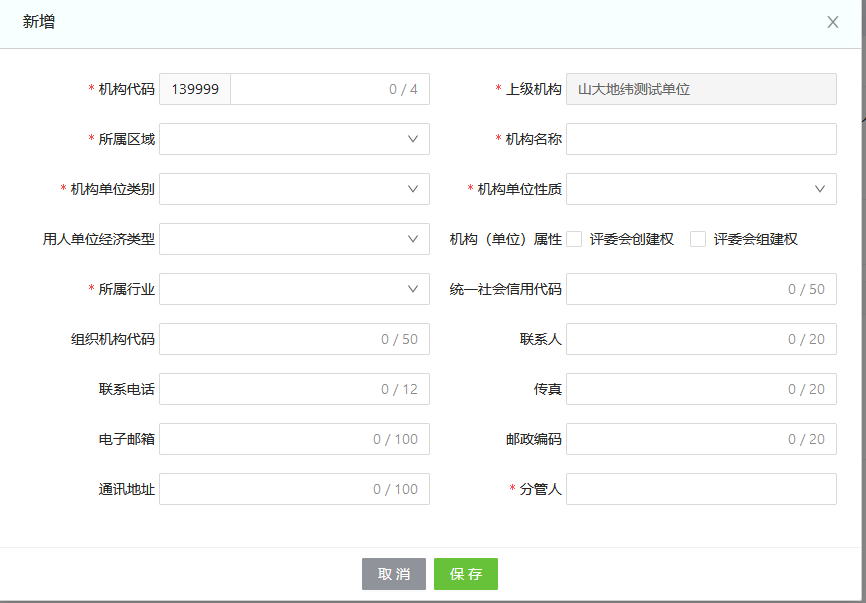Select the 所属行业 dropdown

point(294,289)
